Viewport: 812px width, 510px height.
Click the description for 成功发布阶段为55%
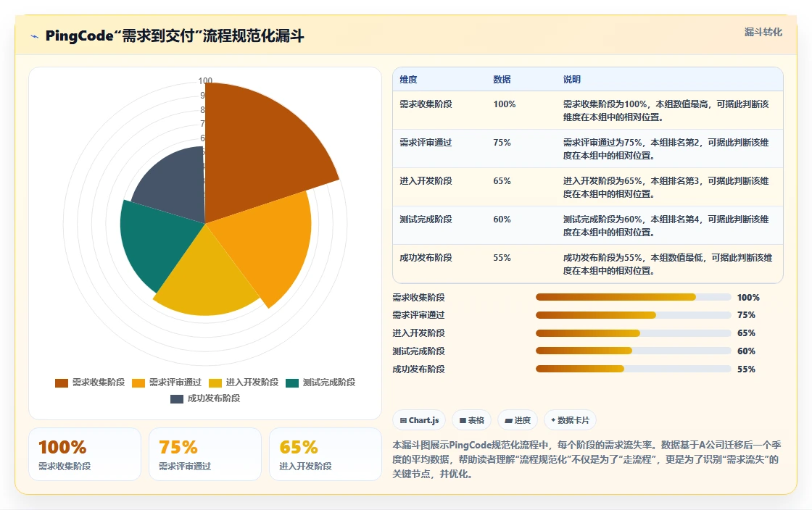pos(668,264)
